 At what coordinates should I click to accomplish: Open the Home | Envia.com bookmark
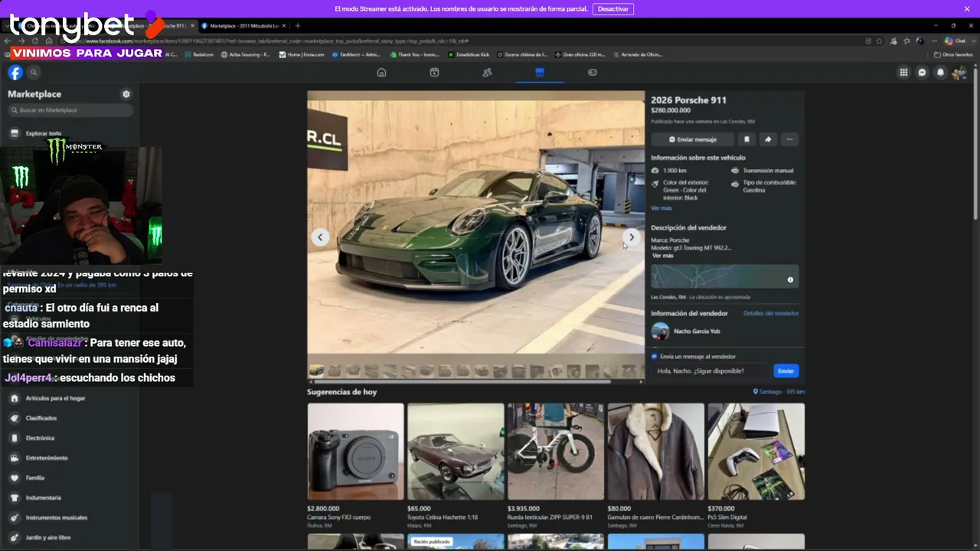pos(302,54)
